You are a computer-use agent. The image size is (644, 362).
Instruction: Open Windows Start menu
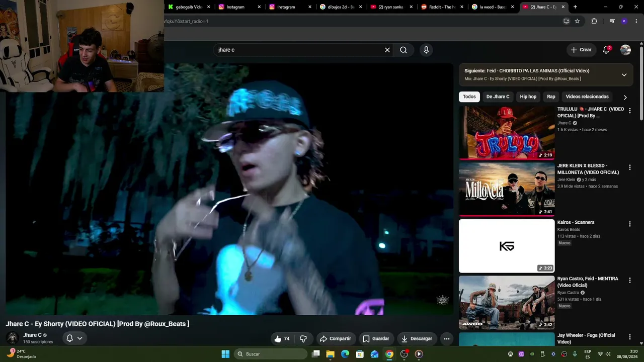(225, 354)
